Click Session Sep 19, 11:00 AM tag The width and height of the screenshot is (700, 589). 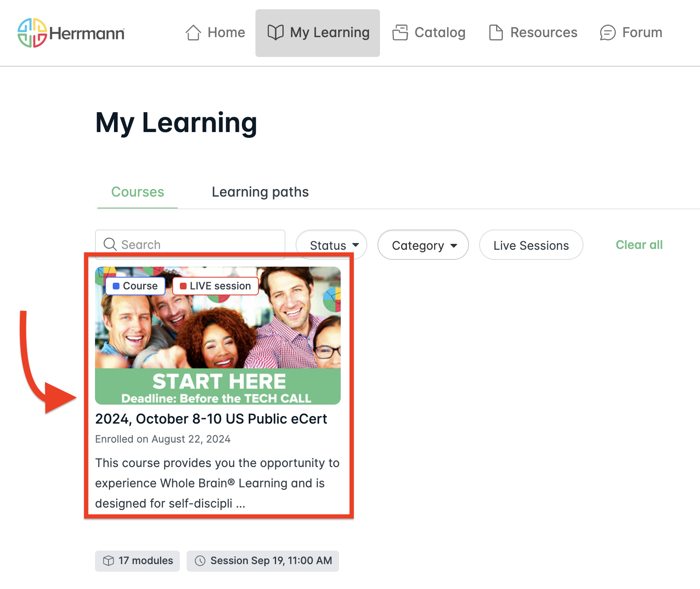(x=263, y=561)
